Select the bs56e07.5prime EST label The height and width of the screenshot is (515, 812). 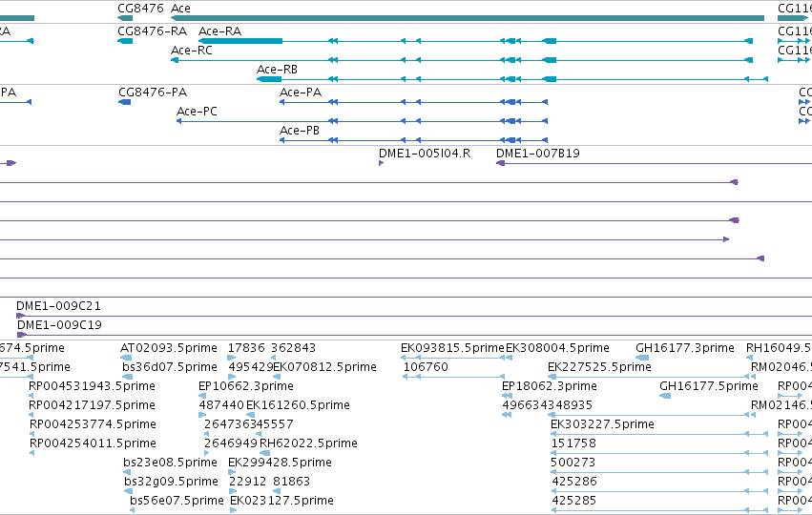[177, 501]
